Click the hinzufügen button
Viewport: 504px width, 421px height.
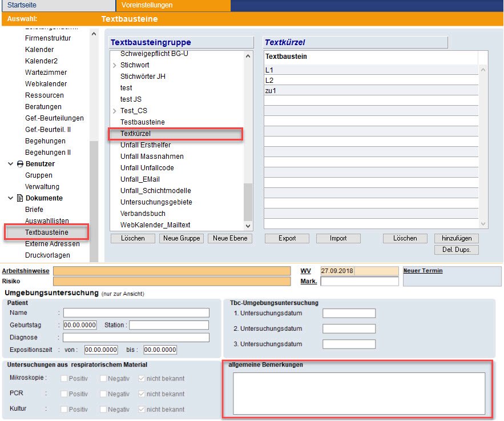(x=456, y=238)
